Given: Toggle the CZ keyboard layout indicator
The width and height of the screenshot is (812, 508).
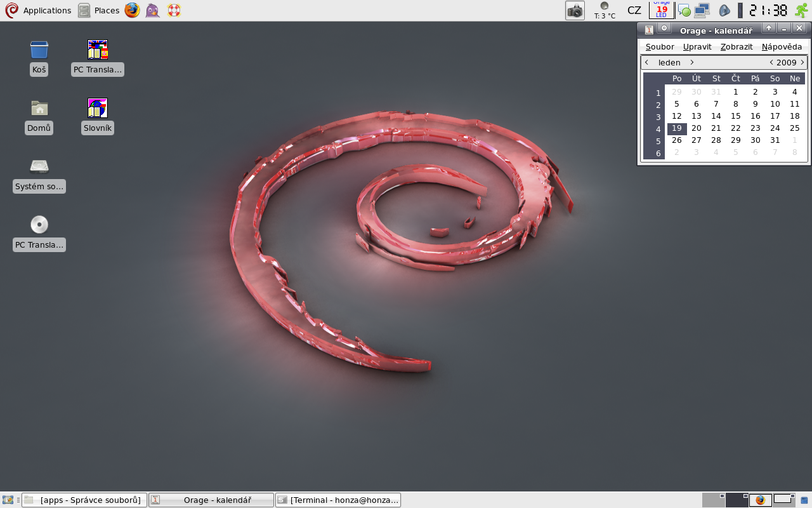Looking at the screenshot, I should point(634,10).
